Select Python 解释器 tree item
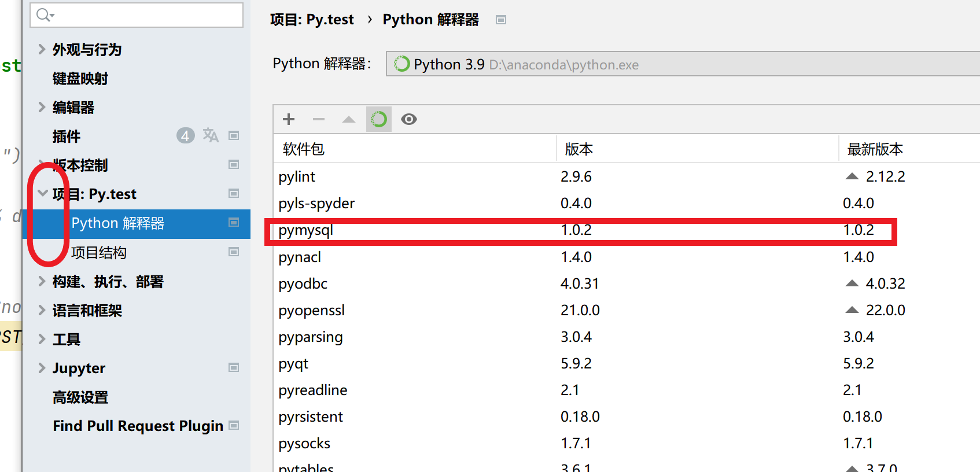This screenshot has height=472, width=980. [137, 223]
